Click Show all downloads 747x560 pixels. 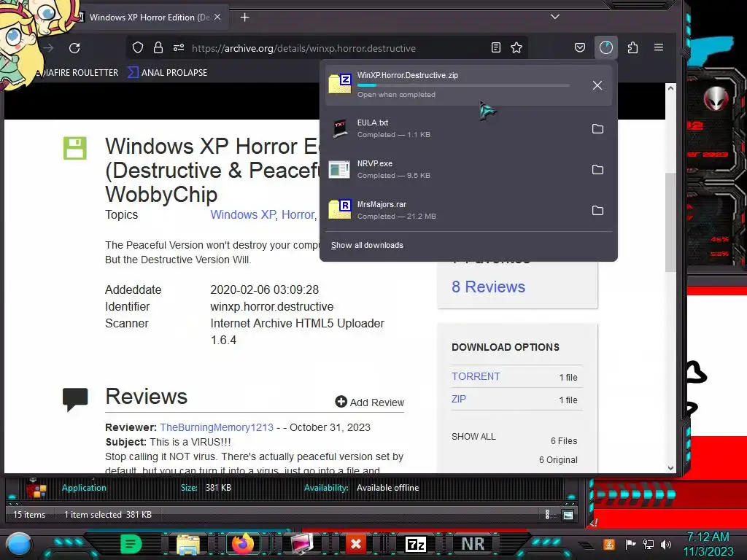pos(367,245)
